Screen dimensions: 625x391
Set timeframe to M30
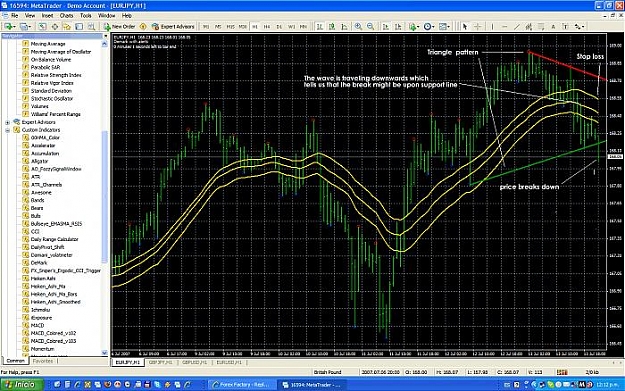point(242,27)
